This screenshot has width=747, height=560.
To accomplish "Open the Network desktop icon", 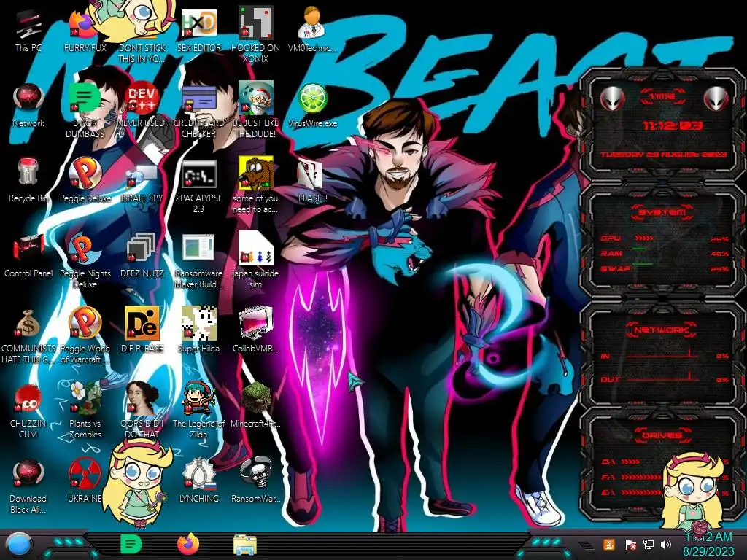I will point(28,99).
